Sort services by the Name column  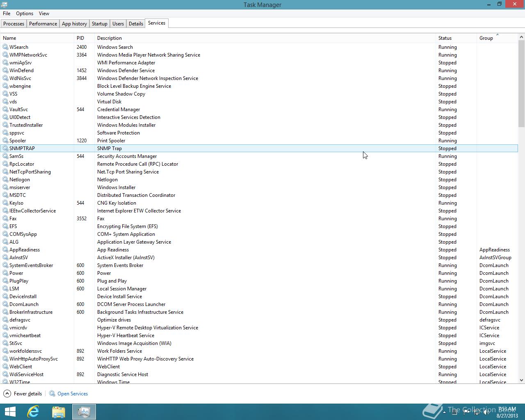click(37, 38)
